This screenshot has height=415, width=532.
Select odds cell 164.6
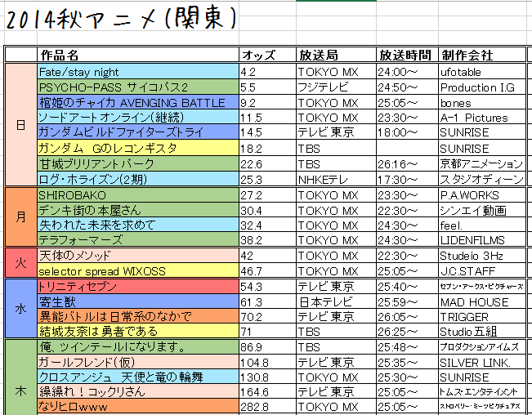click(267, 391)
